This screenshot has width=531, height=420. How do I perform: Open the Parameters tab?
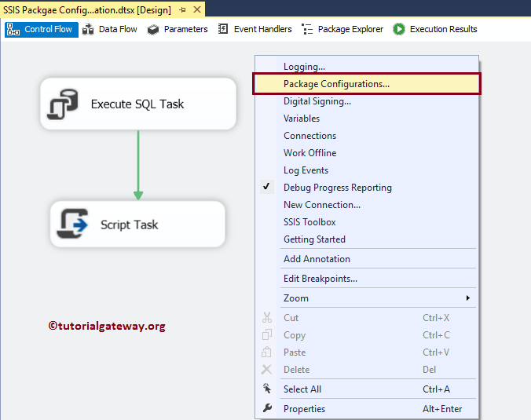point(178,30)
